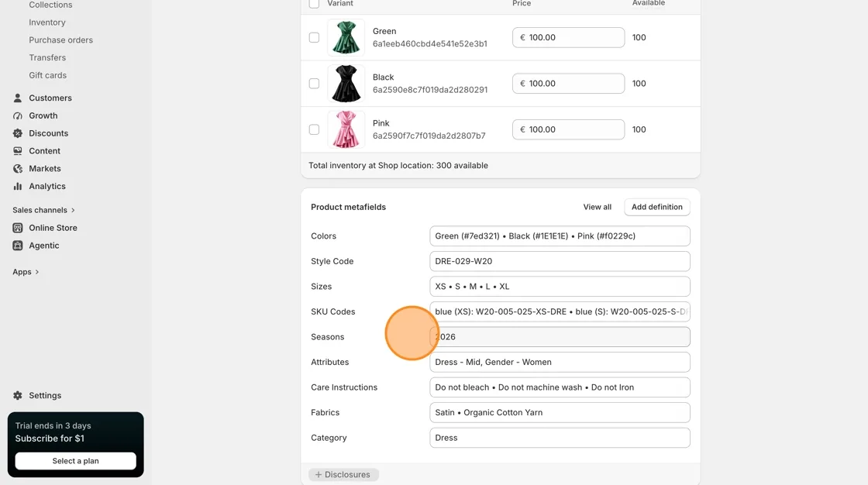Open Purchase orders in the sidebar
This screenshot has width=868, height=485.
coord(61,40)
